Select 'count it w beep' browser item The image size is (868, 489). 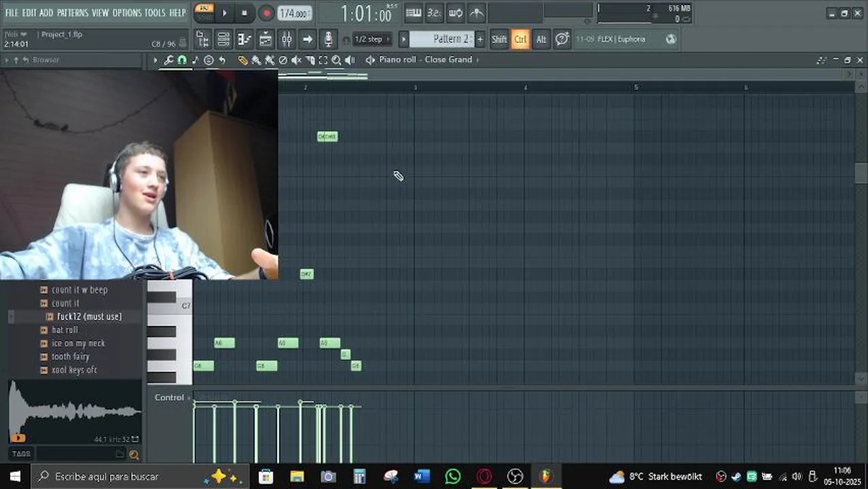point(79,290)
